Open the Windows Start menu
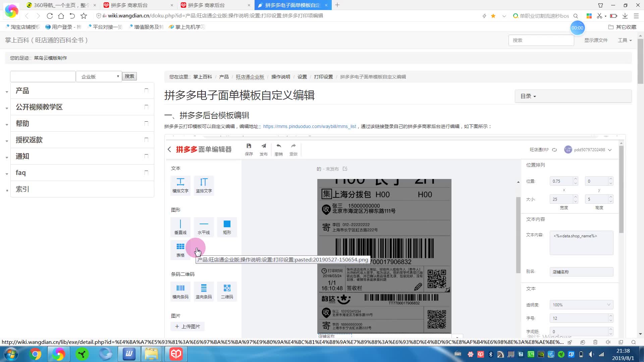Viewport: 644px width, 362px height. point(11,354)
